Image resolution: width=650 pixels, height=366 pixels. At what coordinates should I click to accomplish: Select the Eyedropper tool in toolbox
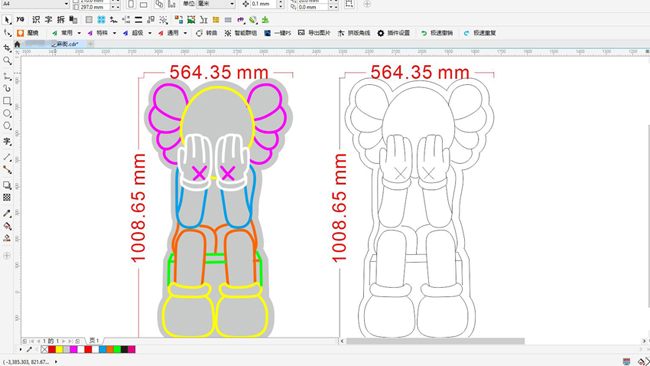tap(7, 213)
